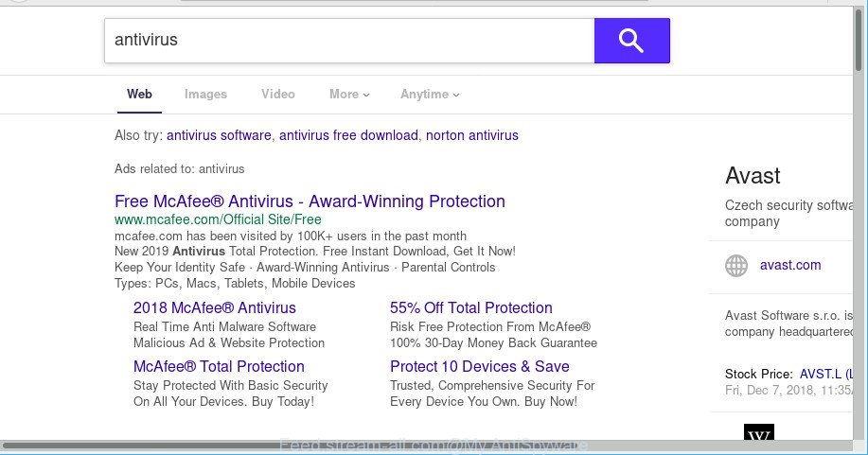Click 'Avast Software s.r.o.' description paragraph
This screenshot has height=455, width=868.
pyautogui.click(x=788, y=324)
